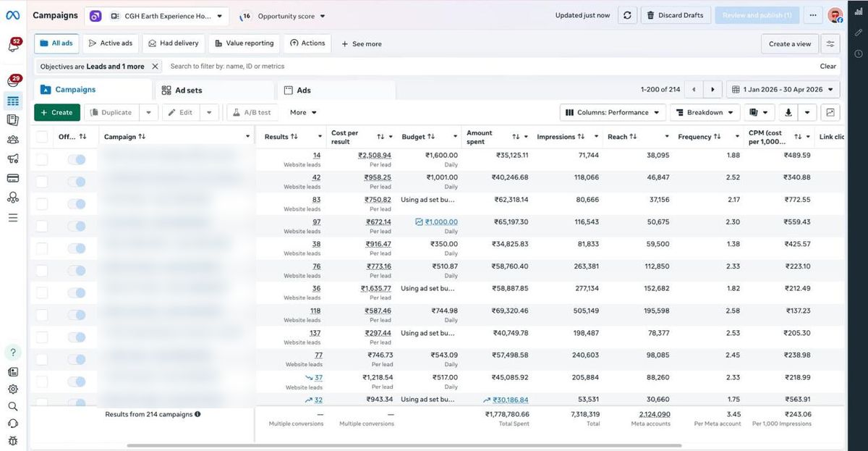The width and height of the screenshot is (868, 451).
Task: Clear the filters with Clear link
Action: (828, 67)
